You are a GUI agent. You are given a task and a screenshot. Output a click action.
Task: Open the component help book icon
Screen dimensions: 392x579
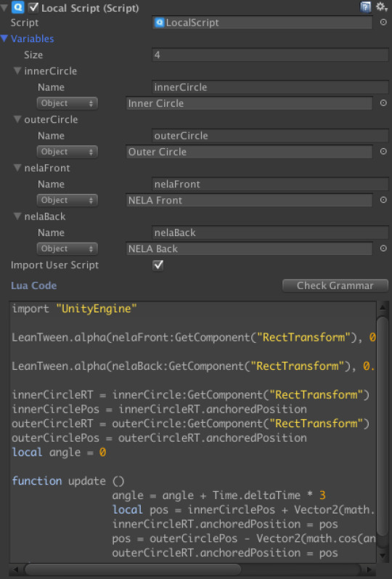click(x=365, y=7)
